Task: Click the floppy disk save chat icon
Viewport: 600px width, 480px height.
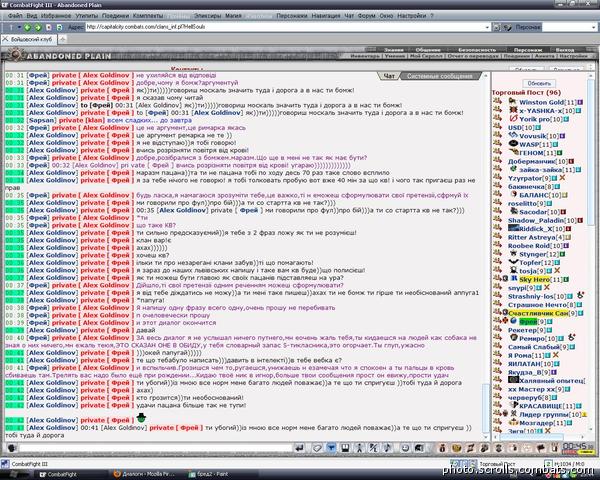Action: click(345, 447)
